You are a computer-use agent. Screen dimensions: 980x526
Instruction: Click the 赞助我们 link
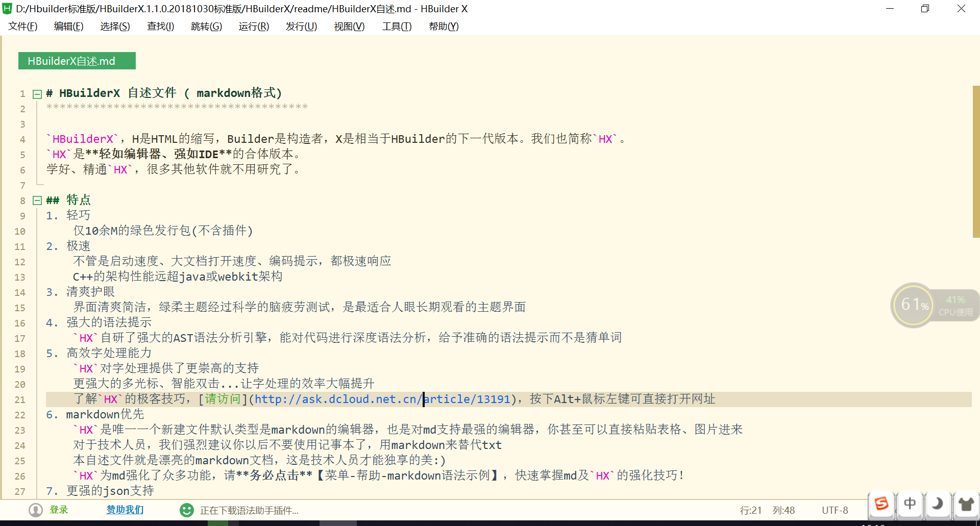pyautogui.click(x=125, y=510)
